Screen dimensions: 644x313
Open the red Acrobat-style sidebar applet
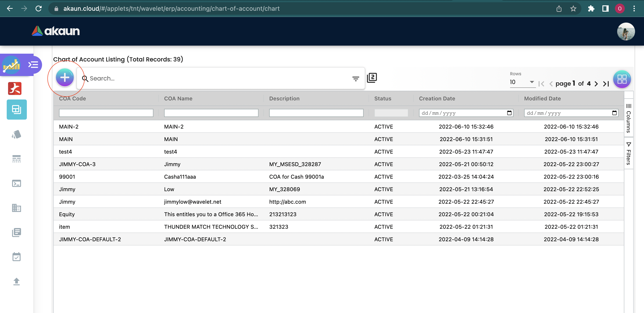[15, 89]
